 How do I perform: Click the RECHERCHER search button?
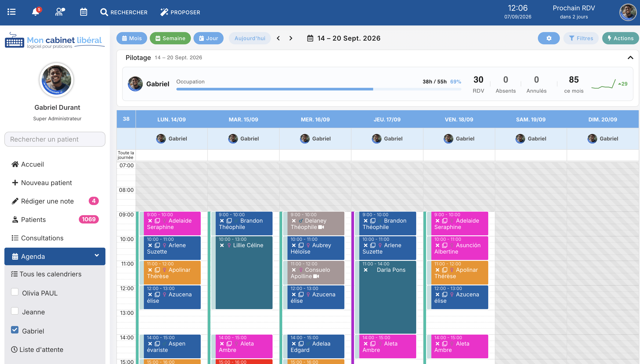(124, 12)
